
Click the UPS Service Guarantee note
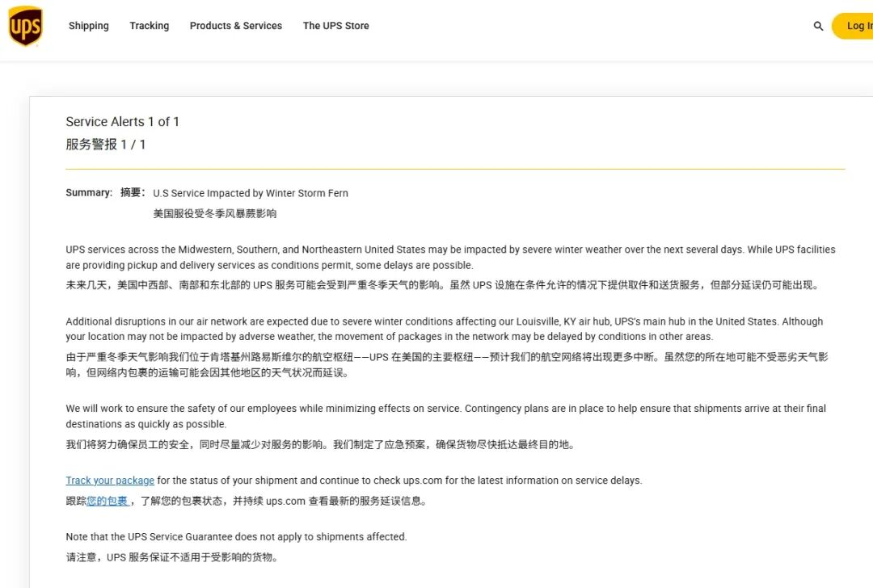point(236,537)
